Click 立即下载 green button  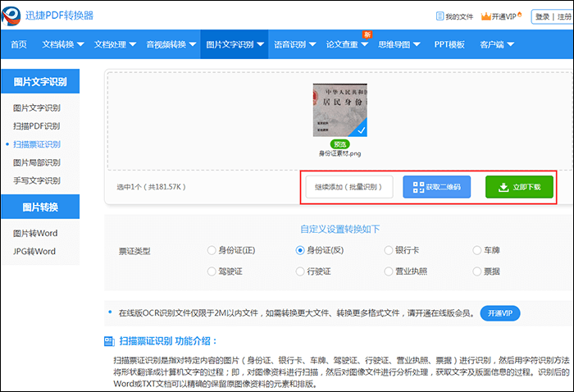coord(519,187)
